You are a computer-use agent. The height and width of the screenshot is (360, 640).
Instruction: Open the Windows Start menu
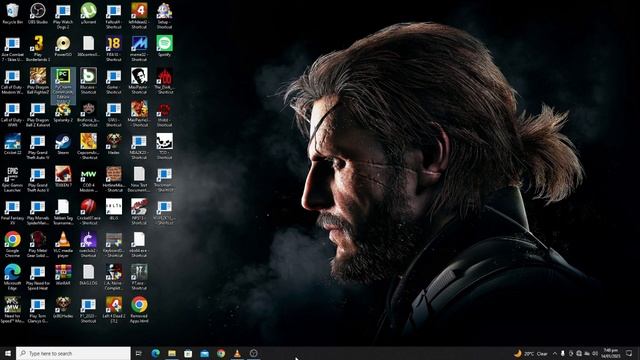(8, 353)
